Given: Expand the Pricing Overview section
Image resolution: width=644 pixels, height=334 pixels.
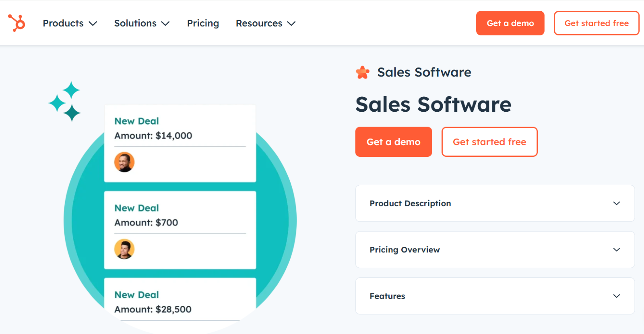Looking at the screenshot, I should point(495,250).
